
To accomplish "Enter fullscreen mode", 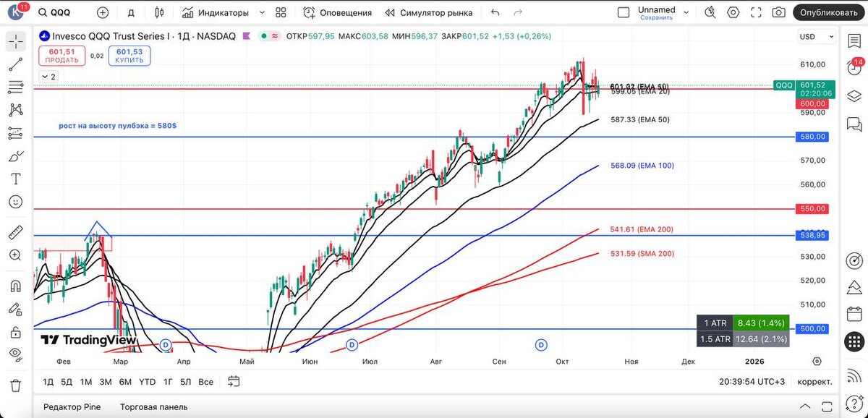I will (x=756, y=12).
